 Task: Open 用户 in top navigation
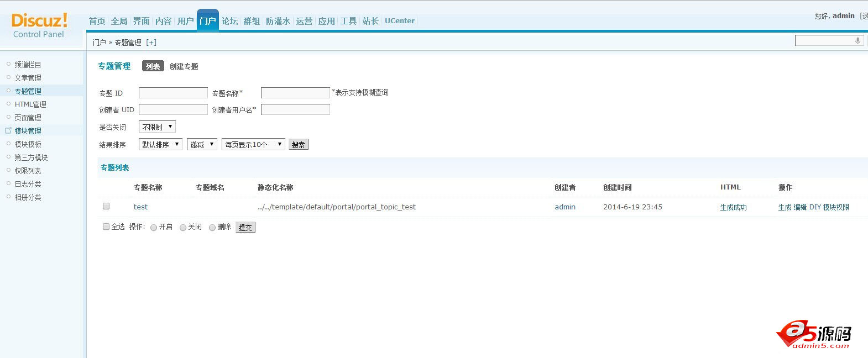(185, 21)
